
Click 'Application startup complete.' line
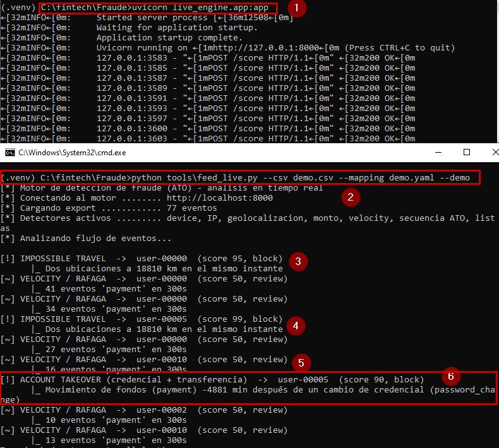pyautogui.click(x=121, y=37)
